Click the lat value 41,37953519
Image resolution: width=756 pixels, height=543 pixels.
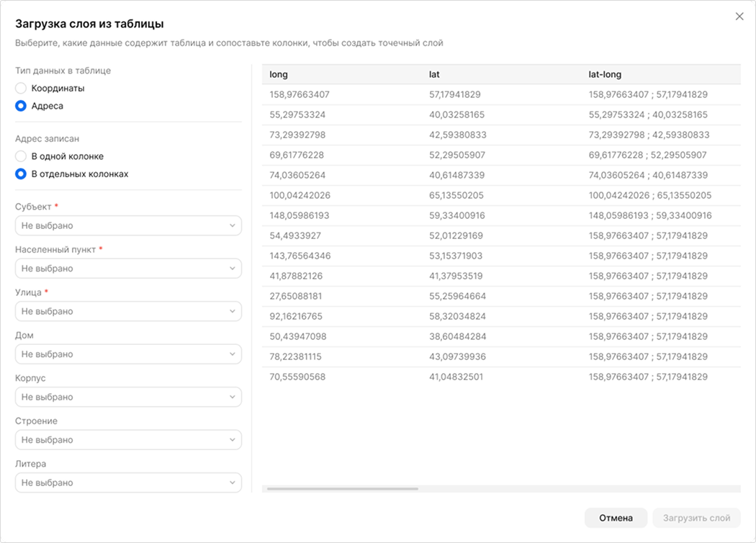point(456,277)
